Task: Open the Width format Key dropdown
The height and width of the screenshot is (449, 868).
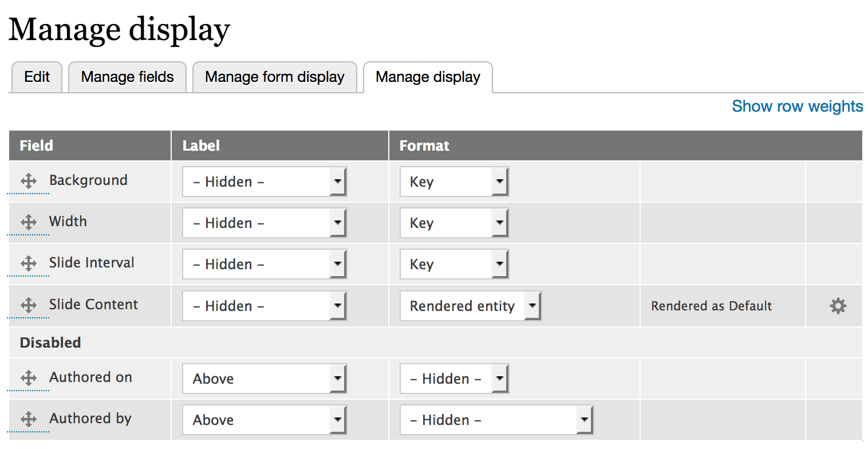Action: tap(454, 223)
